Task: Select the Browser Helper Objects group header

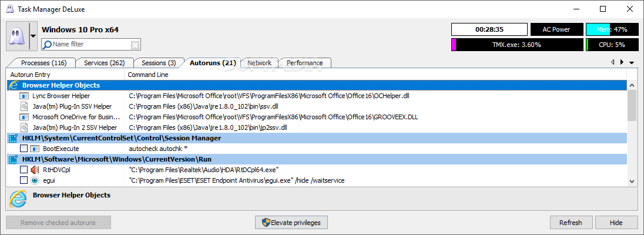Action: tap(317, 85)
